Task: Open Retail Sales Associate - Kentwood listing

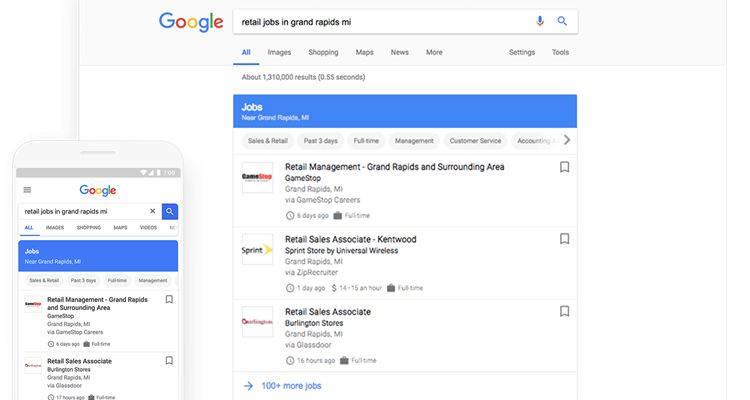Action: tap(350, 240)
